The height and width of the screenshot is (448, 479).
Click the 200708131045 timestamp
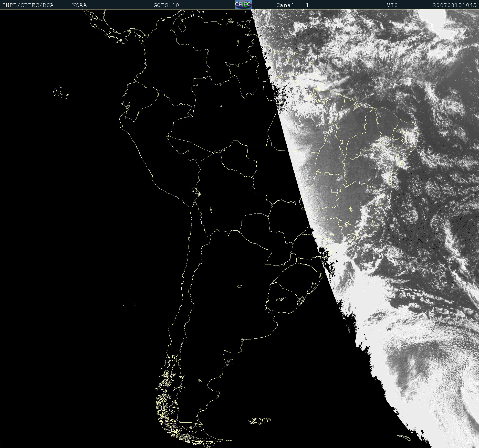tap(454, 5)
